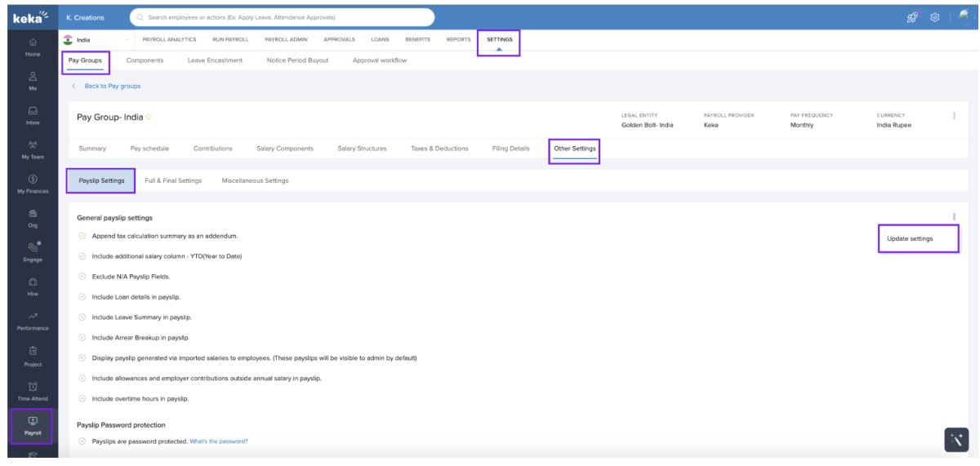This screenshot has height=466, width=980.
Task: Click the rocket icon in top bar
Action: [x=912, y=17]
